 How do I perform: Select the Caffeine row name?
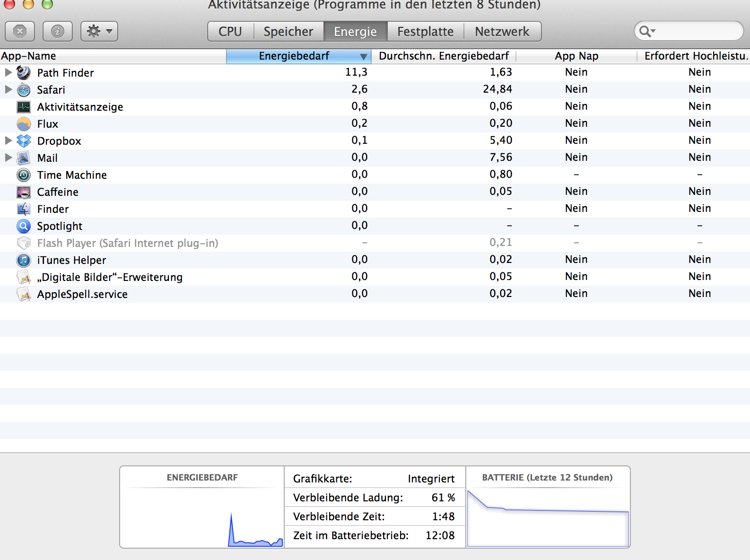[58, 192]
